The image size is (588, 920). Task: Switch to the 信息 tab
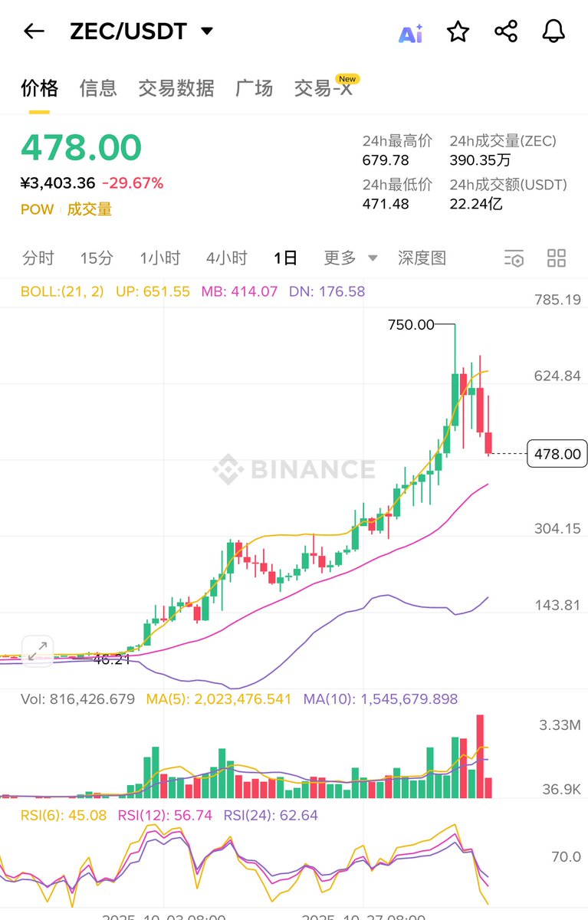(x=98, y=88)
